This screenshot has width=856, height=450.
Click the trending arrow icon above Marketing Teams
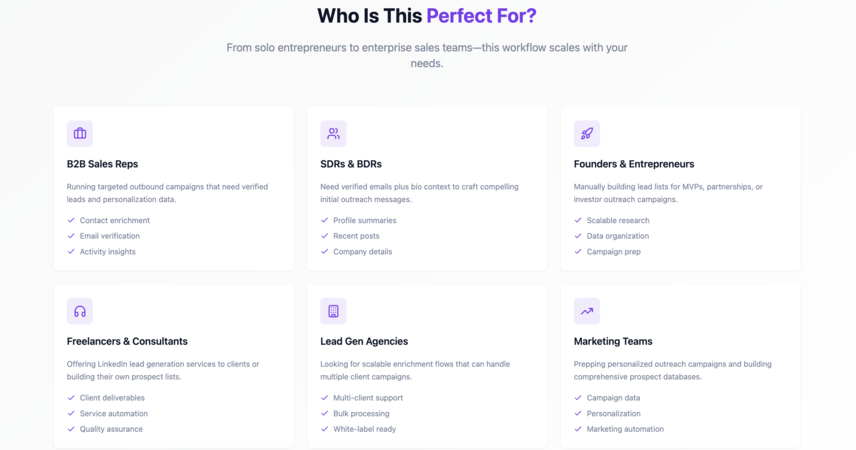click(x=587, y=311)
